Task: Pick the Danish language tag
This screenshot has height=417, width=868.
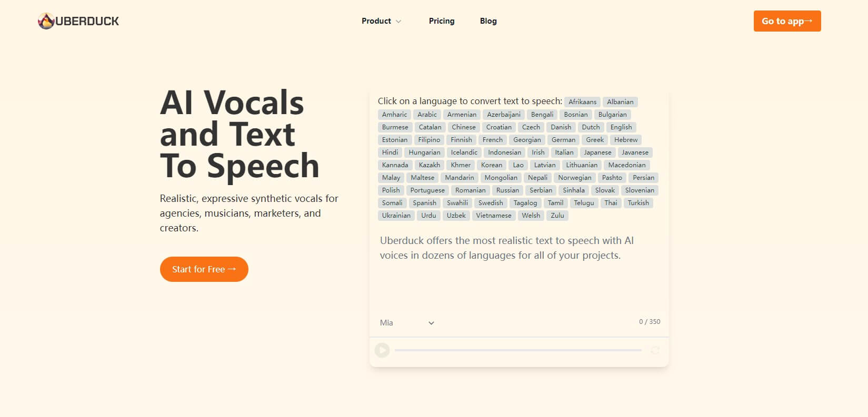Action: [x=561, y=127]
